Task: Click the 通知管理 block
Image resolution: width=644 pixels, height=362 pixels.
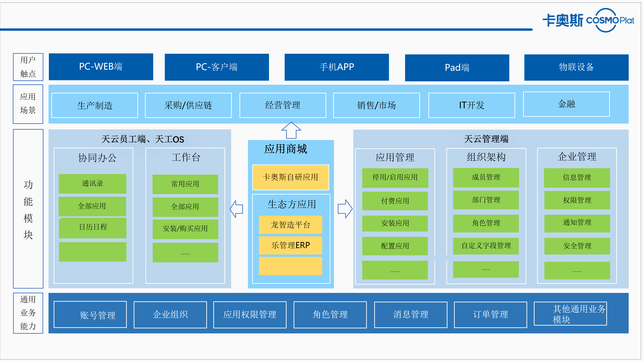Action: click(x=577, y=223)
